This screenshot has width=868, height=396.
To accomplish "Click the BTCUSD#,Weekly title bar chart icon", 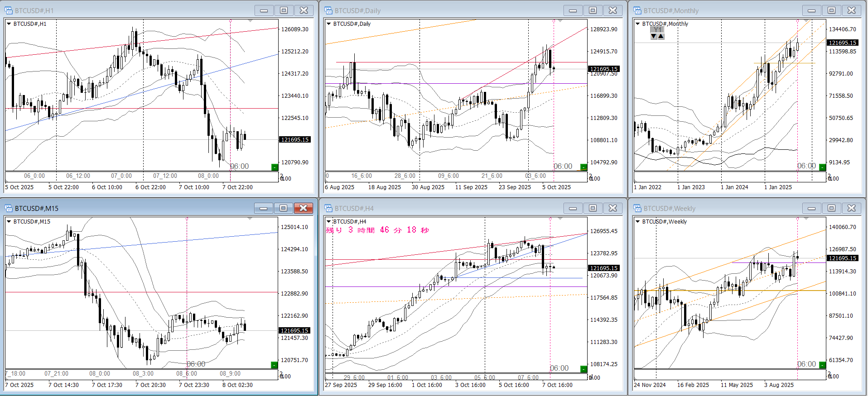I will (637, 208).
